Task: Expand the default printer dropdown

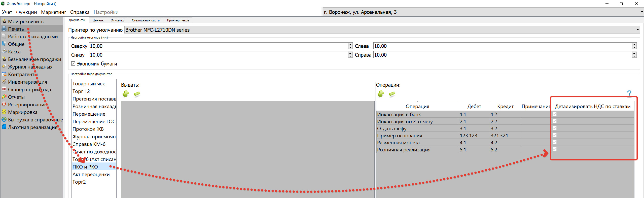Action: pyautogui.click(x=637, y=30)
